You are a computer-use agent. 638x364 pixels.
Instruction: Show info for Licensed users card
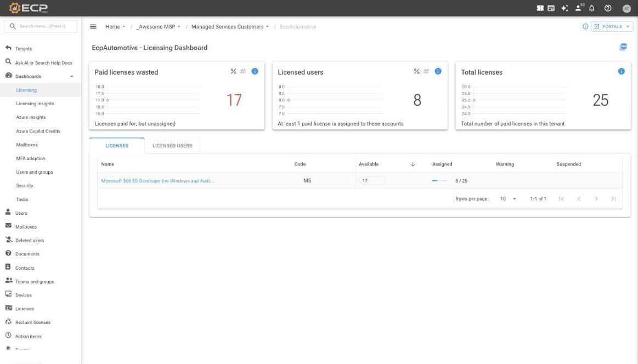tap(438, 71)
